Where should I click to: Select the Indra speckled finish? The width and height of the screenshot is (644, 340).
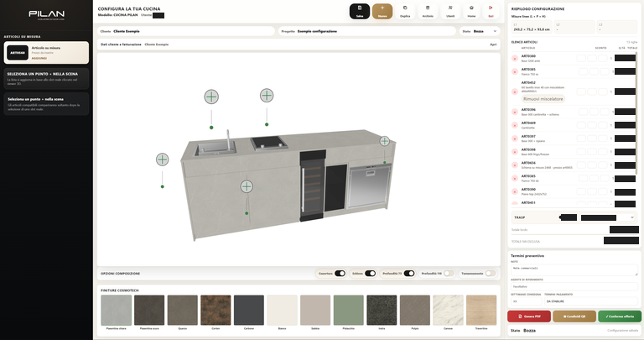pyautogui.click(x=382, y=310)
